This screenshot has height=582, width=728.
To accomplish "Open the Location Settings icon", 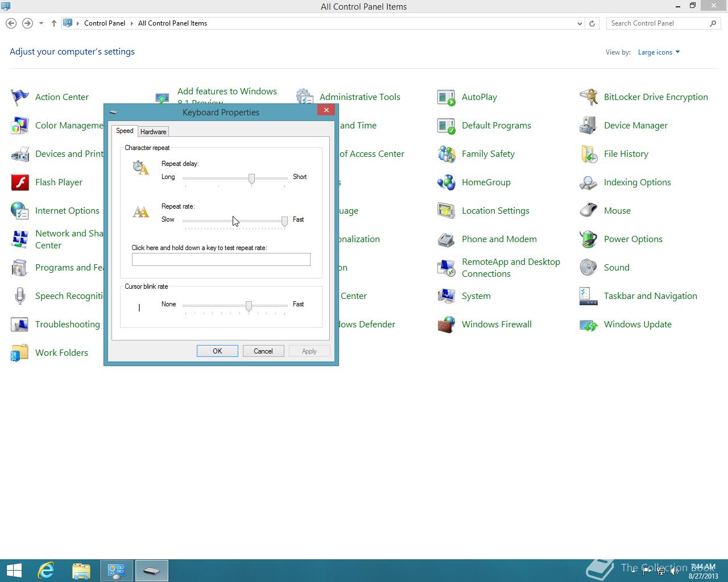I will point(446,211).
